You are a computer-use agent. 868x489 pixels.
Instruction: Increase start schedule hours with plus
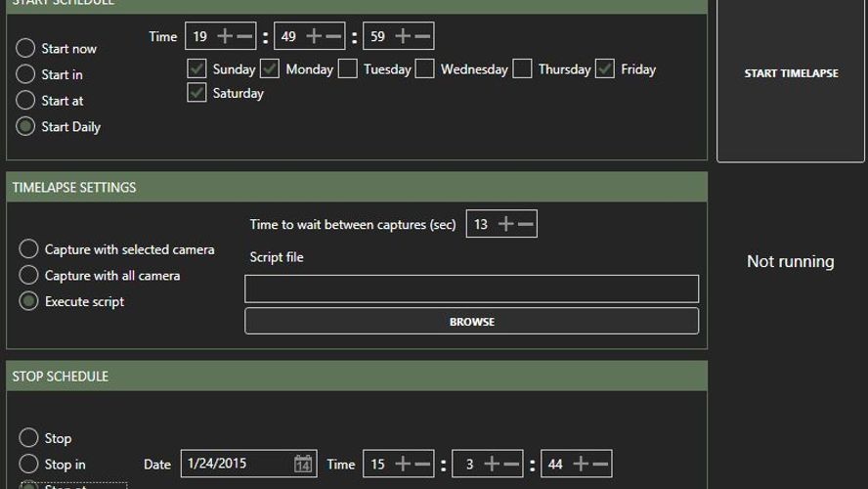pos(225,36)
